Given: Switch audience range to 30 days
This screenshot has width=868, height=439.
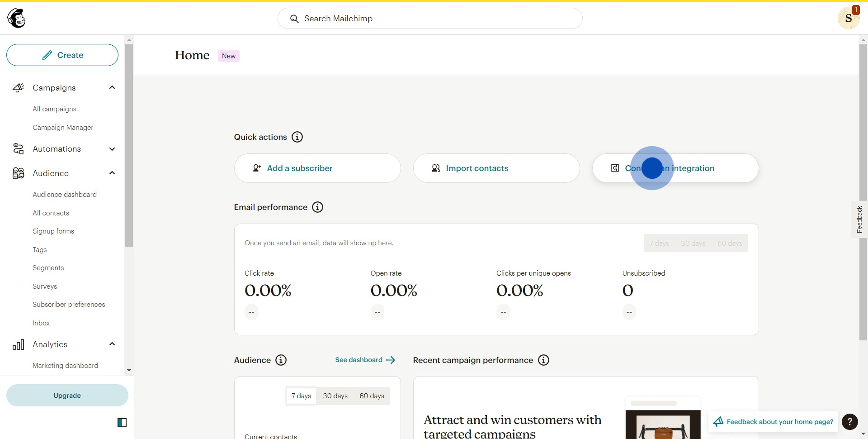Looking at the screenshot, I should (x=335, y=396).
